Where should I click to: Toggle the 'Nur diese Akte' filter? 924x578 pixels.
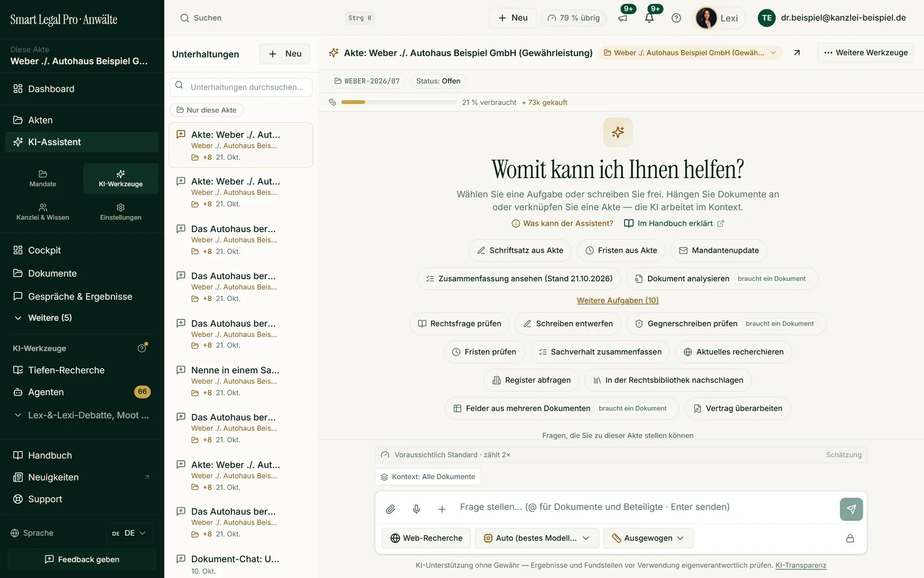[206, 110]
